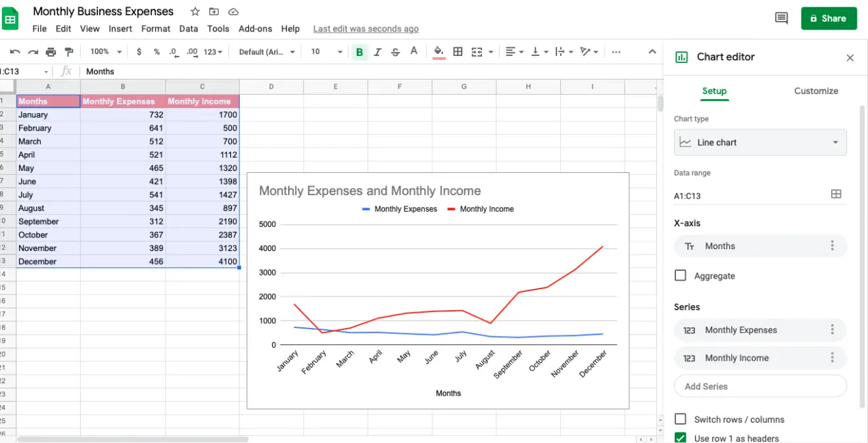868x443 pixels.
Task: Open the Data menu
Action: (x=189, y=28)
